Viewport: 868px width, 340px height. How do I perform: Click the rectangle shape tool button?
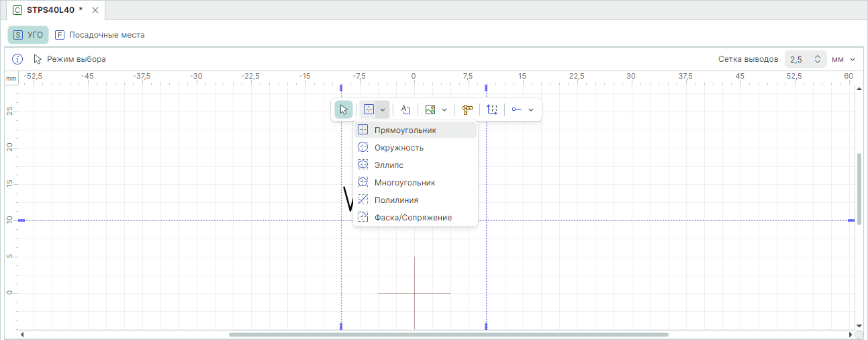(369, 110)
